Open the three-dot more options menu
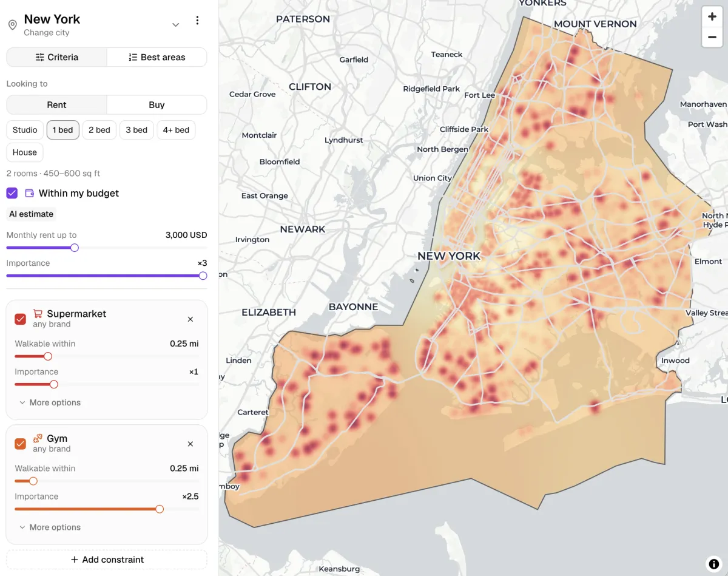728x576 pixels. (x=197, y=21)
